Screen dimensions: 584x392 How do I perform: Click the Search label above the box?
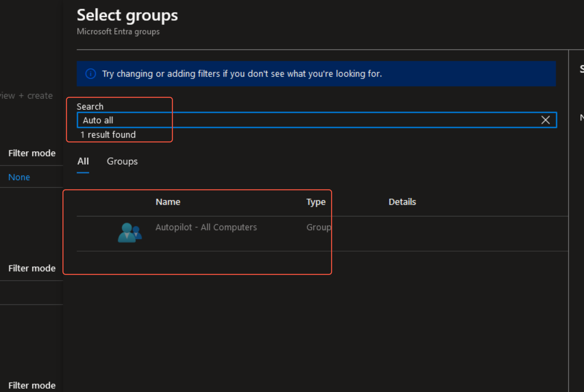pyautogui.click(x=90, y=107)
